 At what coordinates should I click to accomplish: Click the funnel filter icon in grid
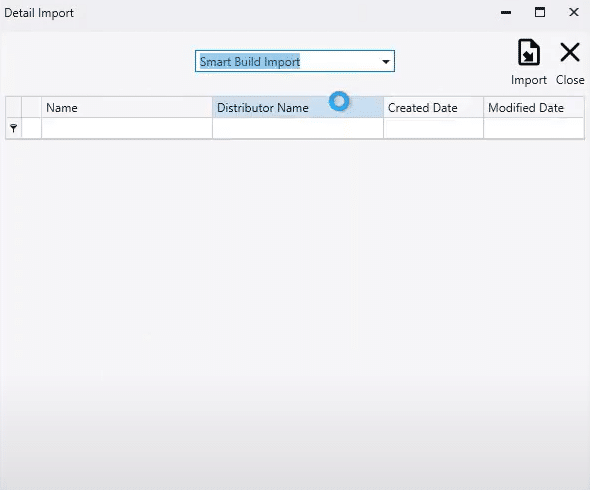click(14, 129)
